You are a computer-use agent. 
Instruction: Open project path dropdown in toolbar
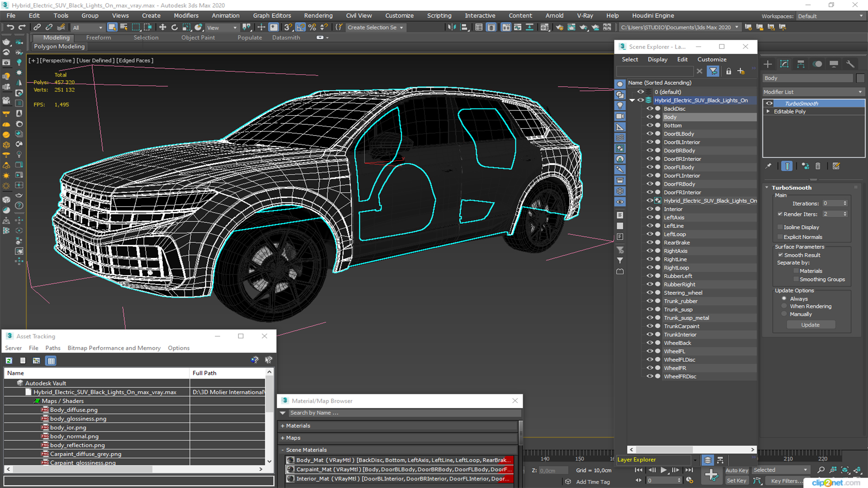pos(737,27)
